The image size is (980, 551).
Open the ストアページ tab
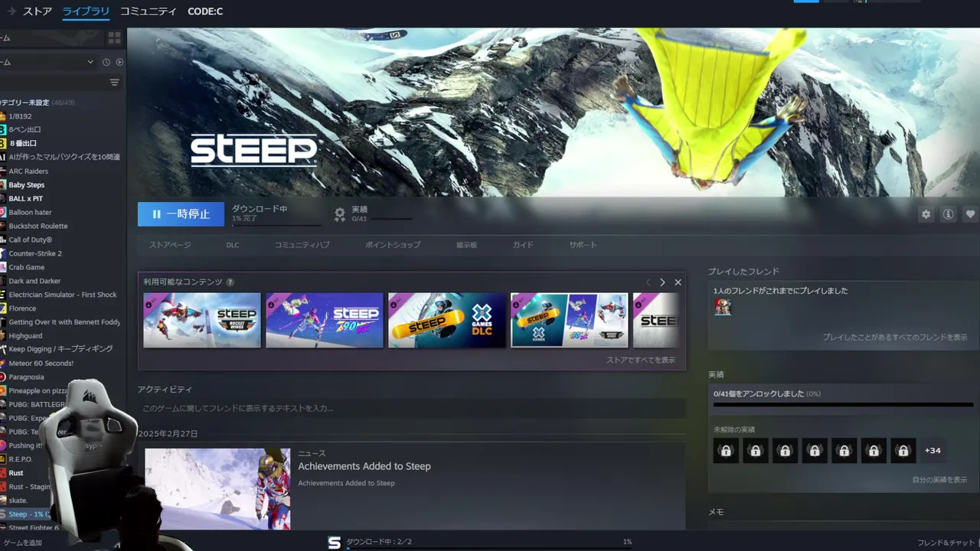pos(170,245)
